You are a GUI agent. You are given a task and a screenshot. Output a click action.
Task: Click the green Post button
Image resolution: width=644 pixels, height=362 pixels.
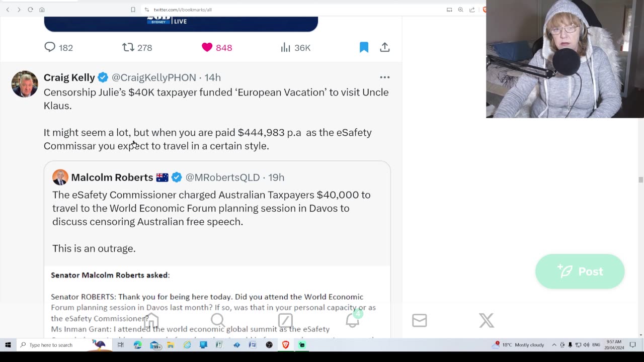[x=580, y=271]
